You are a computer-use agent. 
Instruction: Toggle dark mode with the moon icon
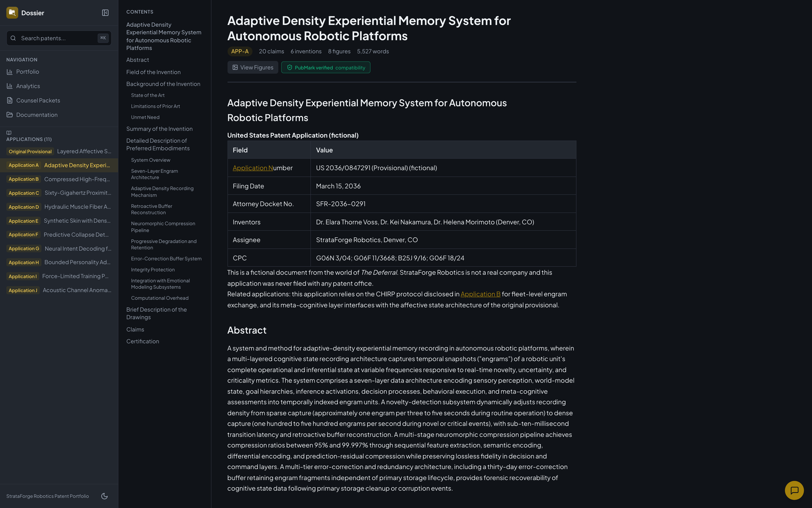105,496
